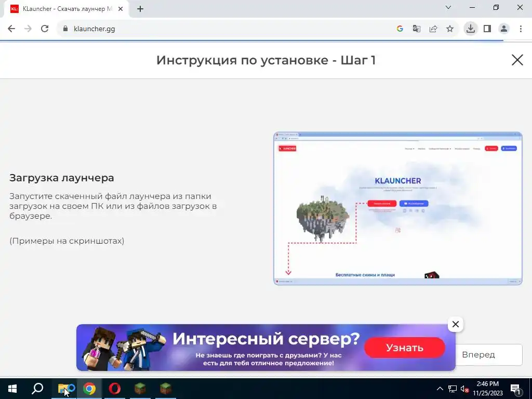This screenshot has height=399, width=532.
Task: Open first Minecraft block taskbar icon
Action: click(140, 389)
